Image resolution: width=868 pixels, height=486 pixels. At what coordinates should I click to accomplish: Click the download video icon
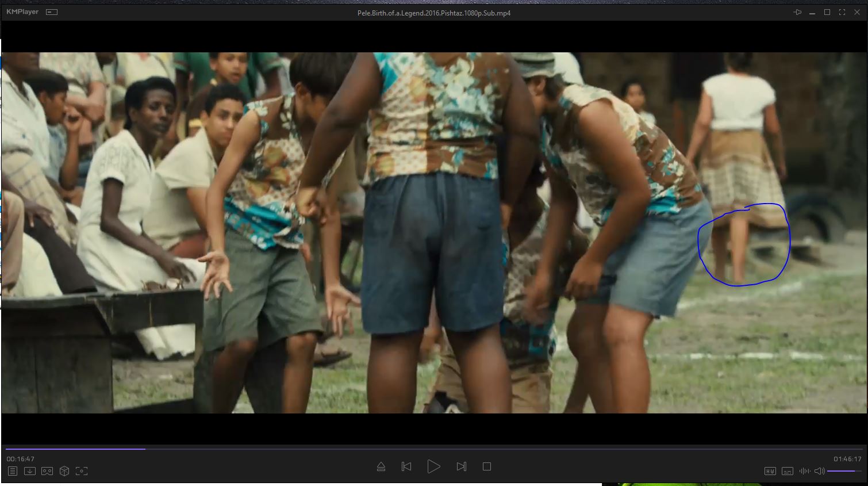[x=30, y=471]
